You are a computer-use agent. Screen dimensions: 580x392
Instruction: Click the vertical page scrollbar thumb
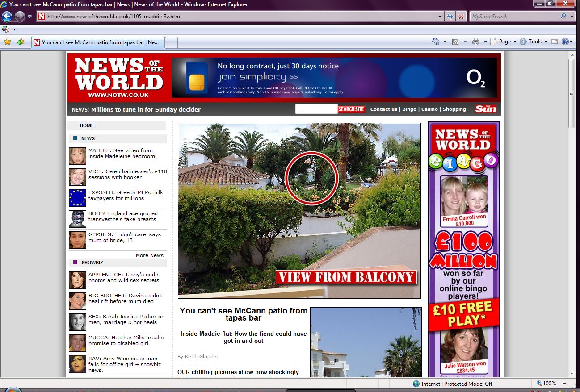tap(572, 93)
